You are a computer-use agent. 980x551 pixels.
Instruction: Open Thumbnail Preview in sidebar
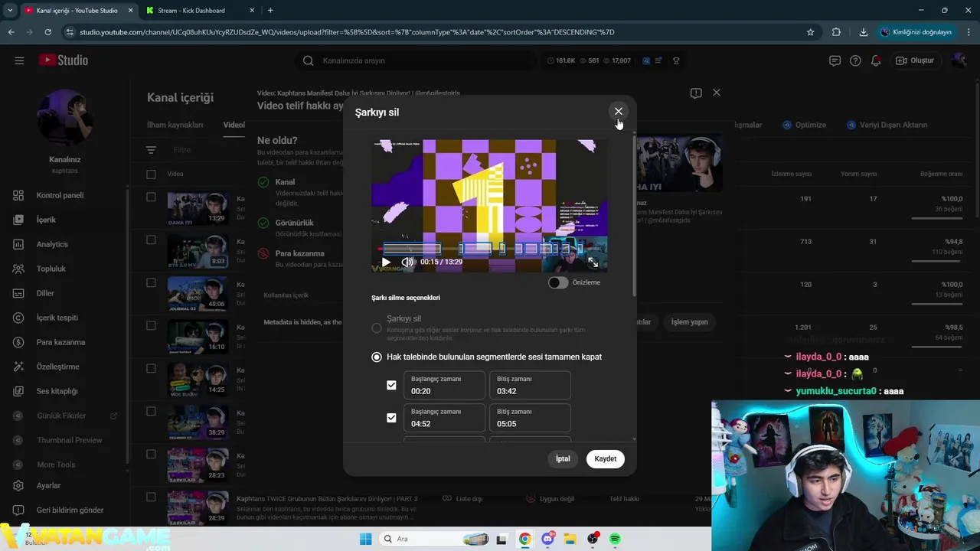point(69,440)
